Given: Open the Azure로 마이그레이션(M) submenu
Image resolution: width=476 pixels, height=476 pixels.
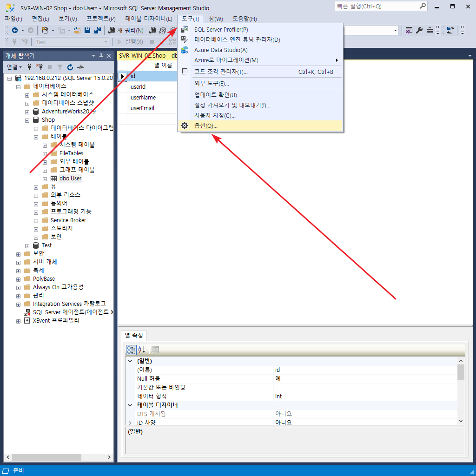Looking at the screenshot, I should pyautogui.click(x=260, y=60).
